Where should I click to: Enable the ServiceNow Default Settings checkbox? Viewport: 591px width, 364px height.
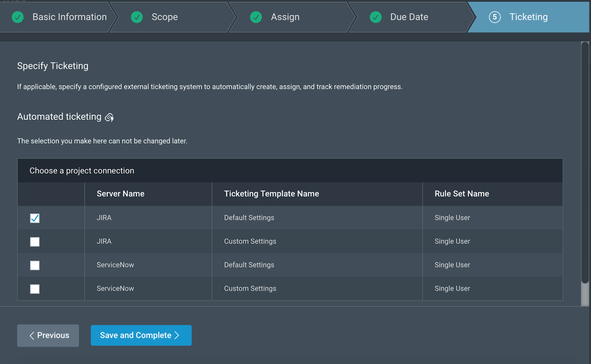(35, 265)
